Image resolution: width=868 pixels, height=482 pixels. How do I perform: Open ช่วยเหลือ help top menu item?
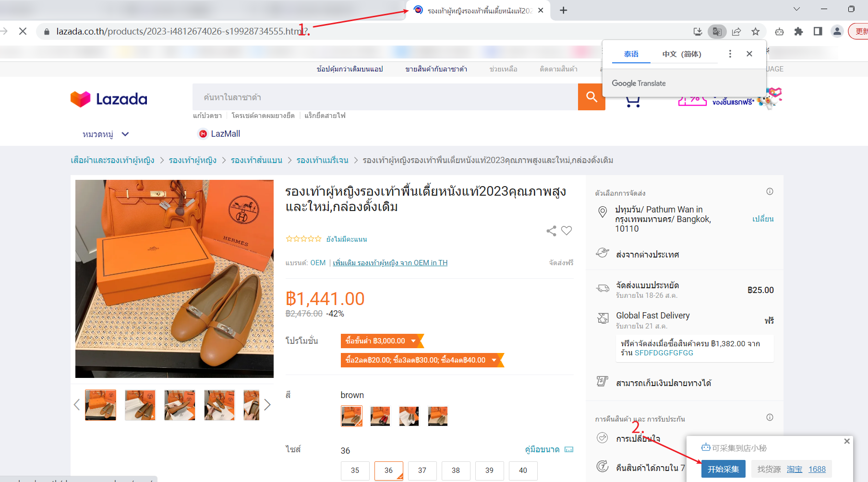(503, 69)
